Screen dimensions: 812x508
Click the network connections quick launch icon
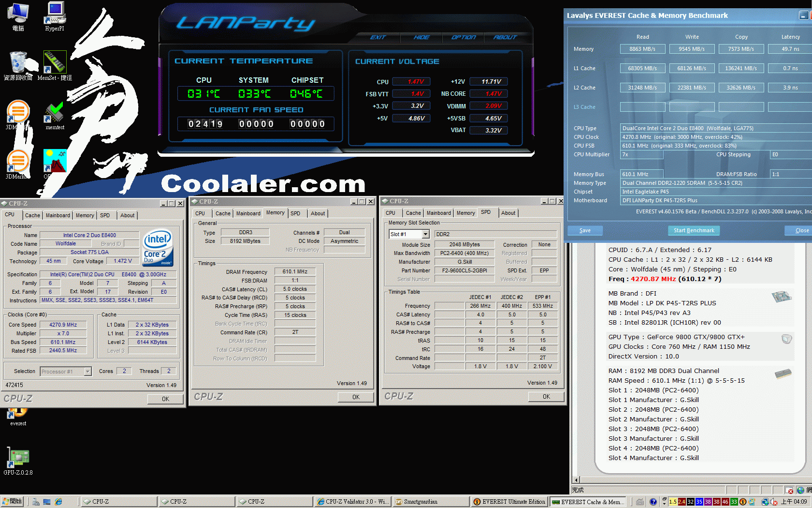coord(36,502)
